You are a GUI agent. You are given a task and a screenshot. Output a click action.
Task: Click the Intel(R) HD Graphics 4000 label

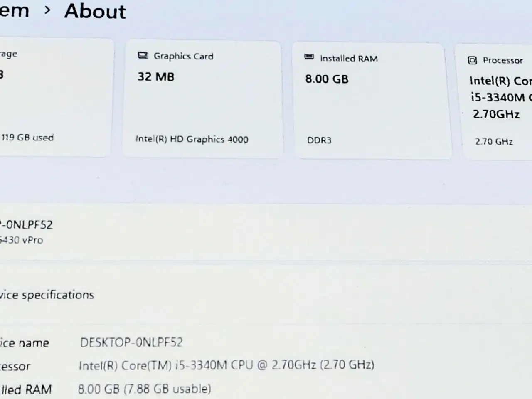[x=192, y=139]
